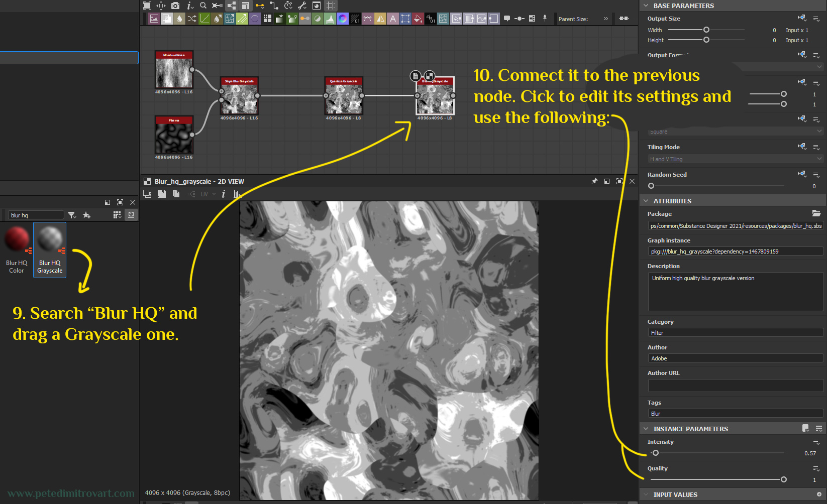The height and width of the screenshot is (504, 827).
Task: Add a Channel Shuffle node
Action: (x=191, y=19)
